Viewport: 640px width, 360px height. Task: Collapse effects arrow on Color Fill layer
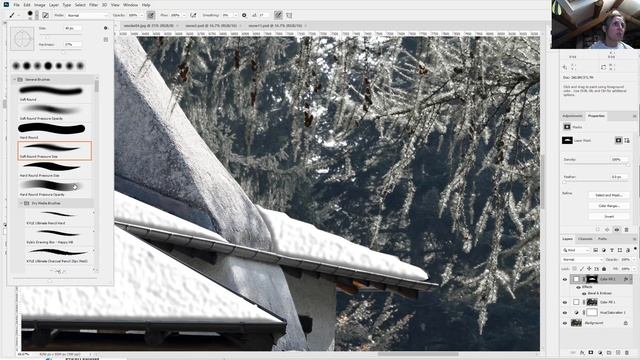click(x=631, y=279)
